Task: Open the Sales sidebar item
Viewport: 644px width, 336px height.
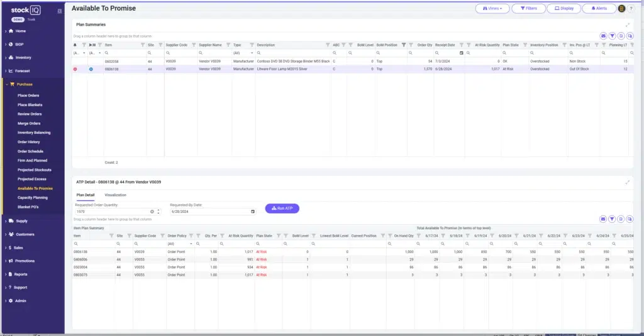Action: 18,248
